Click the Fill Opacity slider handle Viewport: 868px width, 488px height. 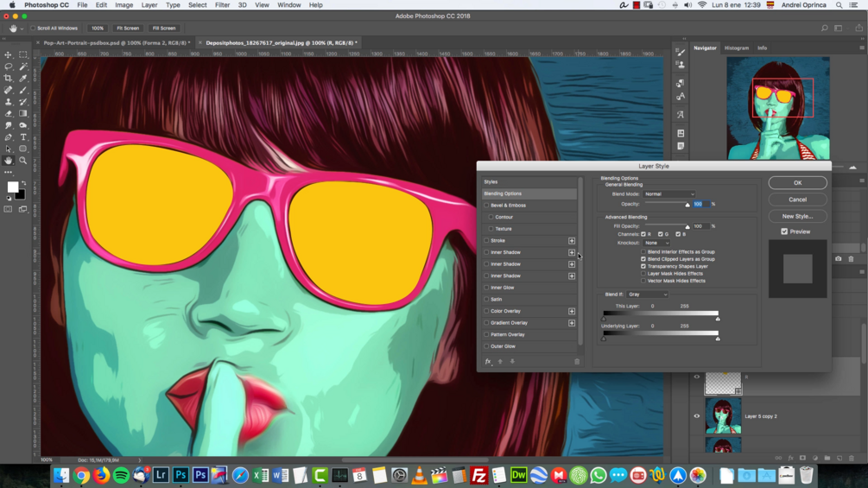pos(687,227)
